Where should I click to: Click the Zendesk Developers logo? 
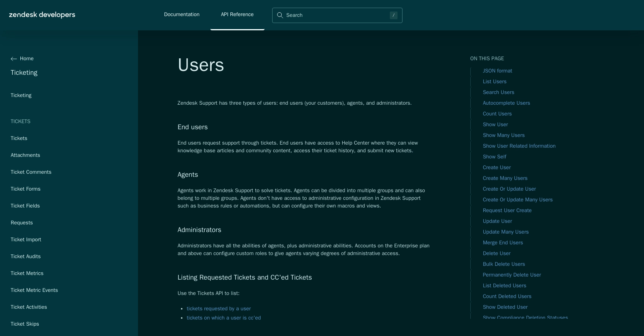pyautogui.click(x=42, y=15)
